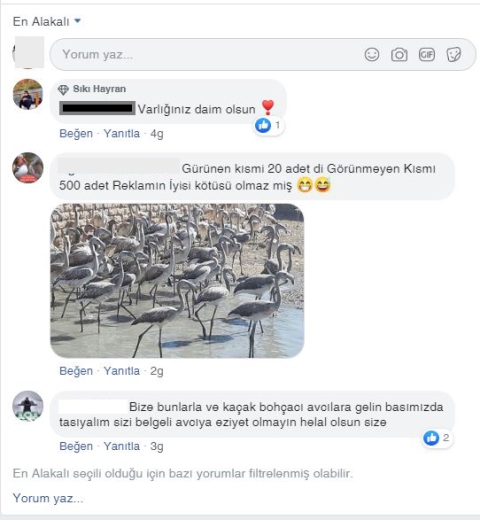Reply to the comment posted 3g ago
This screenshot has width=480, height=520.
point(122,446)
